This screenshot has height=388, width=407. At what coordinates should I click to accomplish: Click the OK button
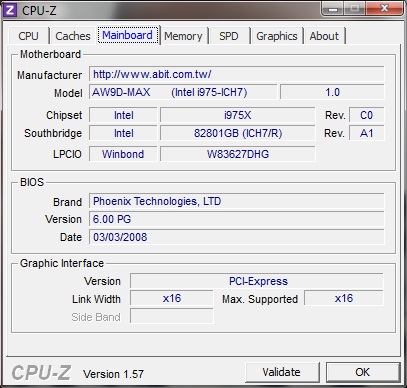(x=363, y=372)
